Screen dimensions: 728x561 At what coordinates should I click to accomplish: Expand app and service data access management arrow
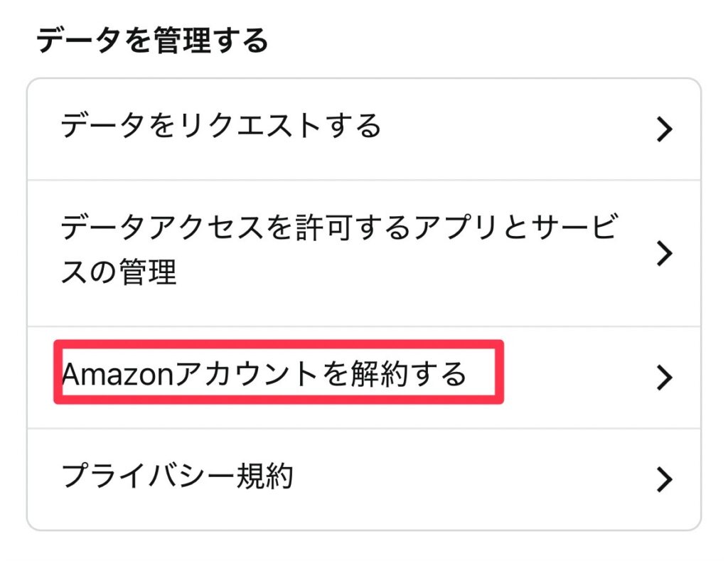(x=663, y=253)
